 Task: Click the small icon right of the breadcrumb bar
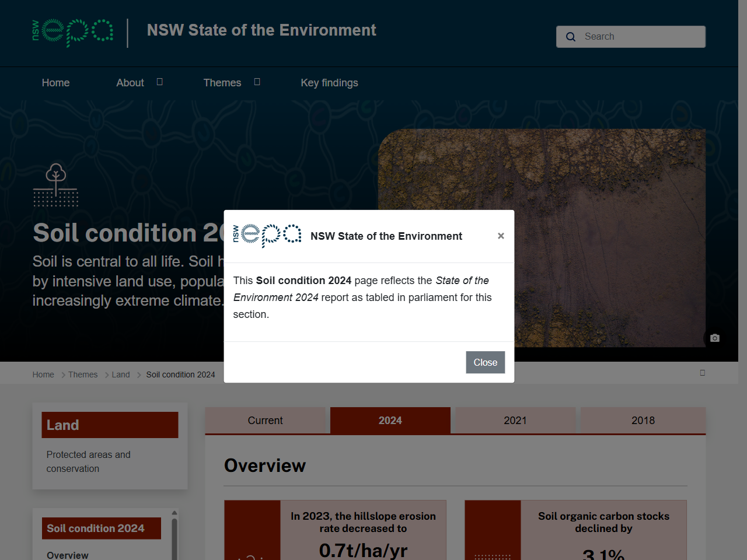point(703,373)
